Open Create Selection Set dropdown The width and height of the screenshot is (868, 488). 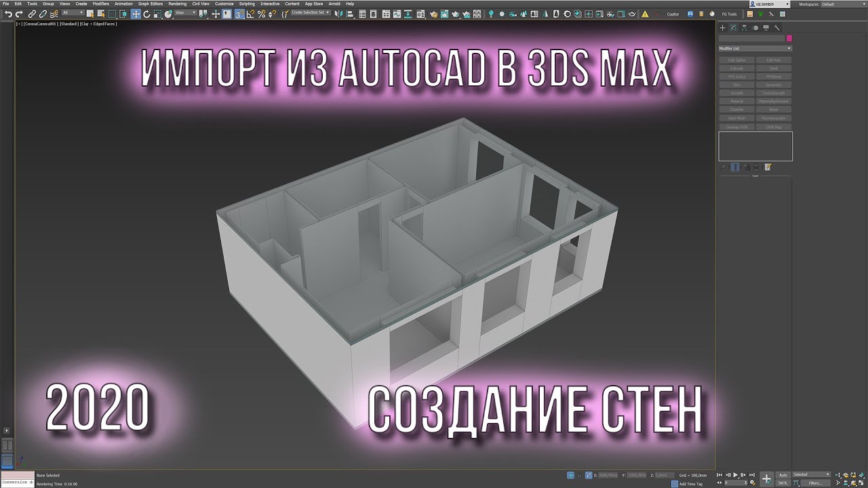point(311,13)
